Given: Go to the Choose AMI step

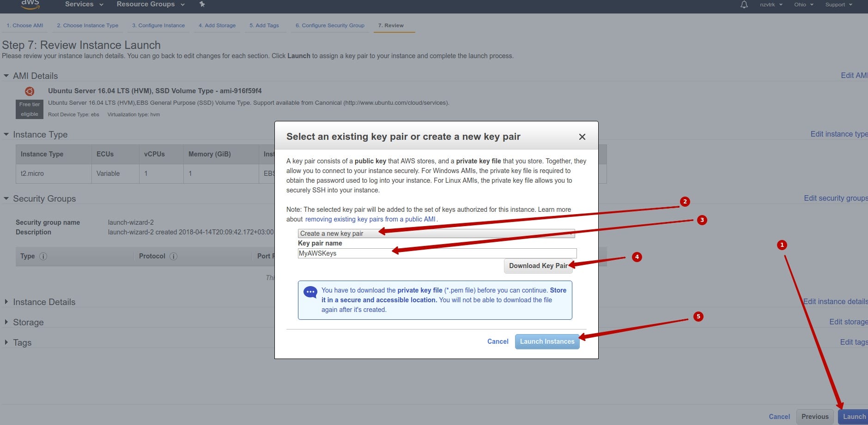Looking at the screenshot, I should [x=24, y=25].
